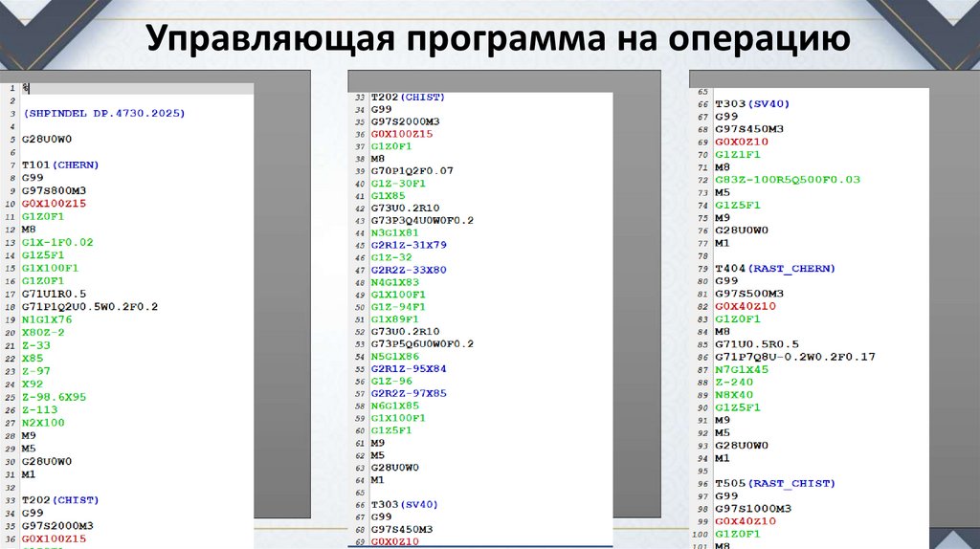Select the arc line G2R1Z-31X79

click(x=409, y=245)
